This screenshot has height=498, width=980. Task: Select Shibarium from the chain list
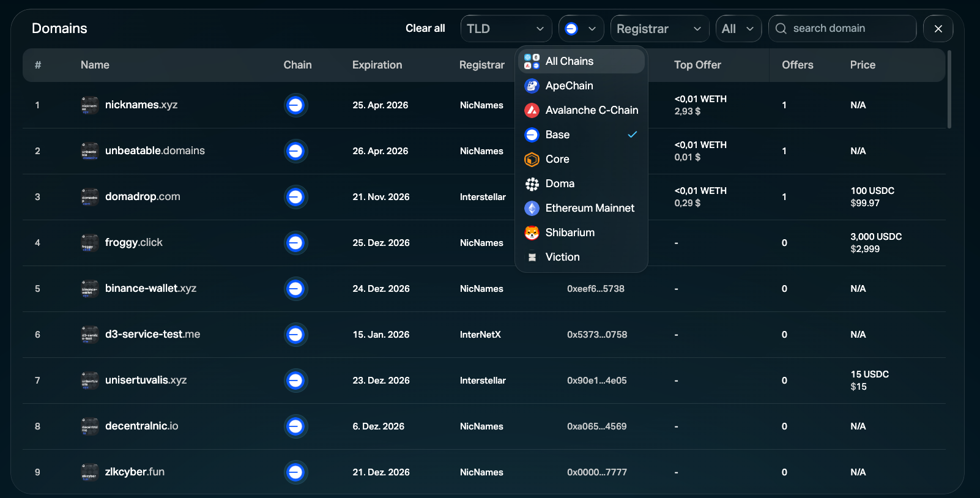570,232
